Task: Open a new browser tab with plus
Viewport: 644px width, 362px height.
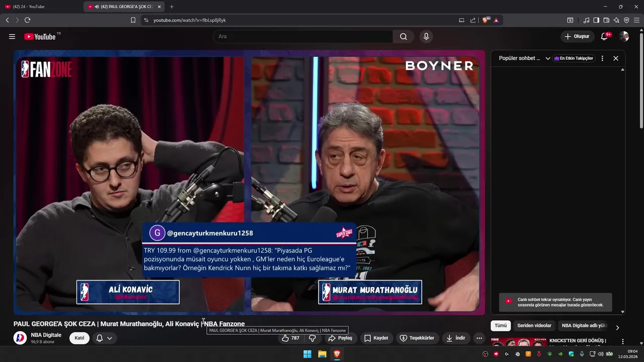Action: pos(172,7)
